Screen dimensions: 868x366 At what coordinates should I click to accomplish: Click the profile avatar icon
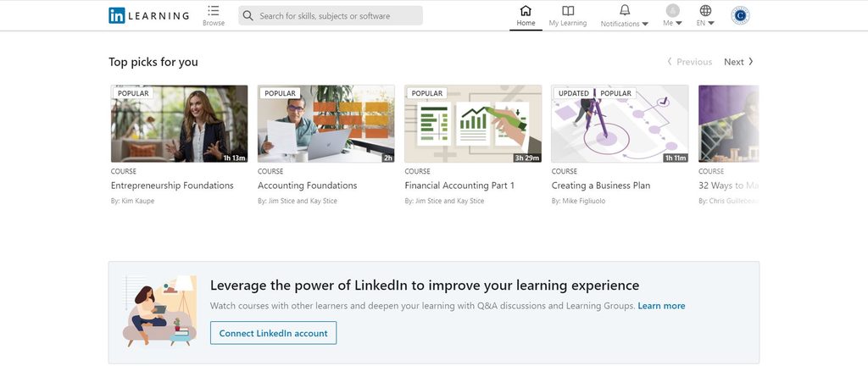pos(672,10)
